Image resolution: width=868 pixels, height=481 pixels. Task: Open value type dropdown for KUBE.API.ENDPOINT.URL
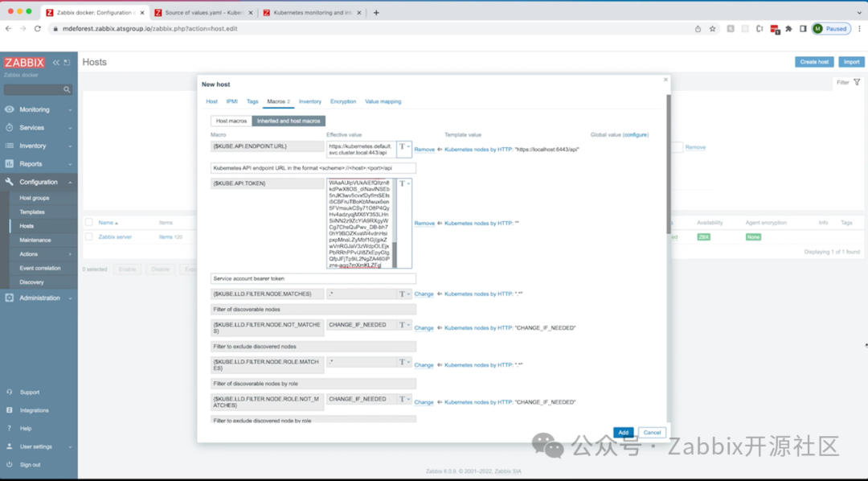pyautogui.click(x=404, y=147)
